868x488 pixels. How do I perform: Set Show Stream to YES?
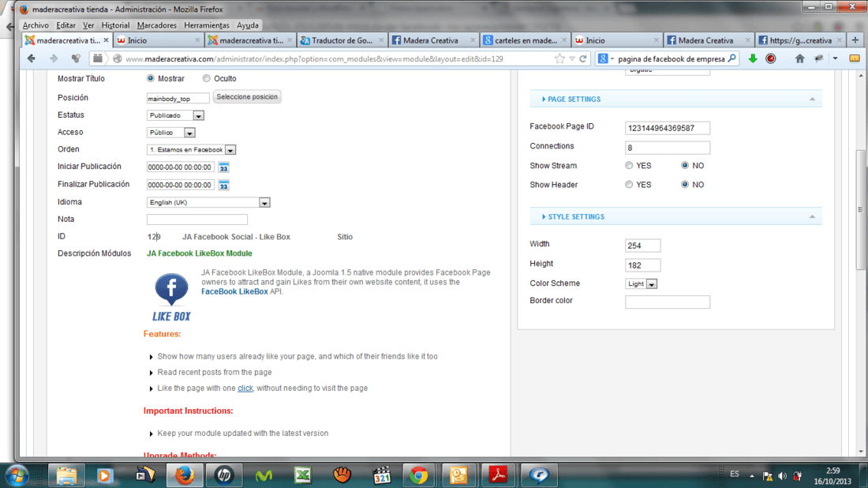(629, 165)
